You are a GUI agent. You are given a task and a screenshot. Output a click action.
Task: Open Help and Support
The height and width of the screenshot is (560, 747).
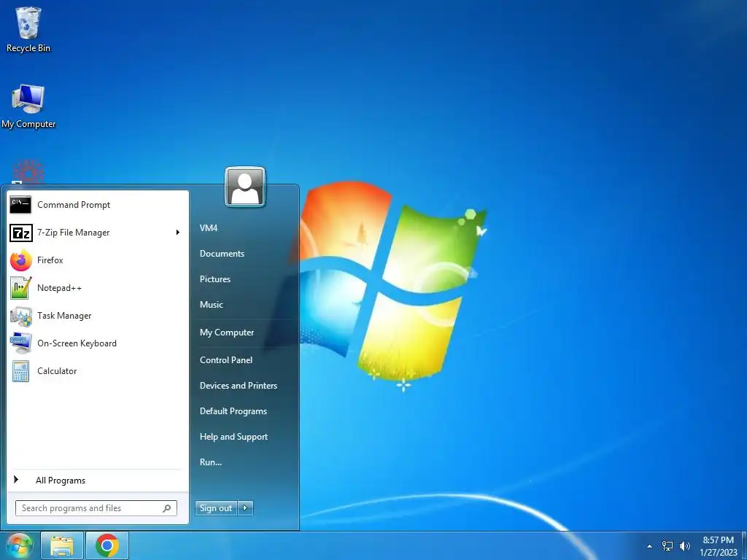pyautogui.click(x=233, y=437)
